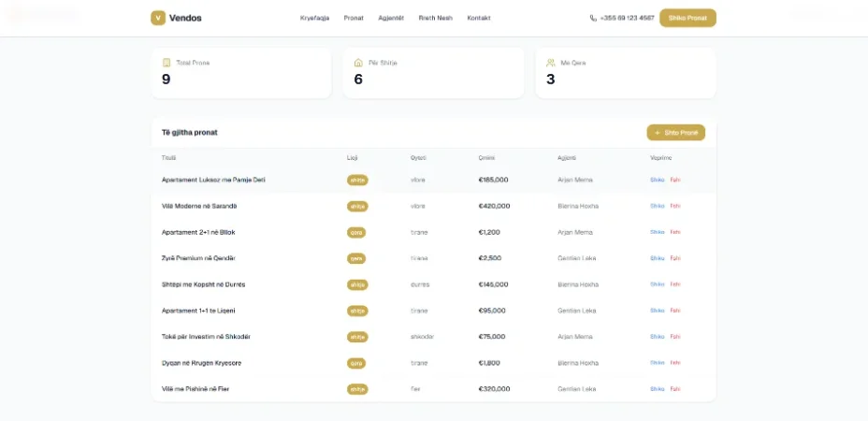Open the Pronat navigation item
This screenshot has height=421, width=868.
click(x=354, y=18)
